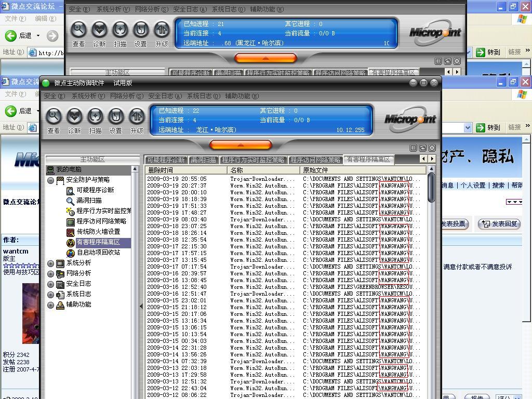Click the 查看 magnifier icon in the front Micropoint window

coord(54,116)
